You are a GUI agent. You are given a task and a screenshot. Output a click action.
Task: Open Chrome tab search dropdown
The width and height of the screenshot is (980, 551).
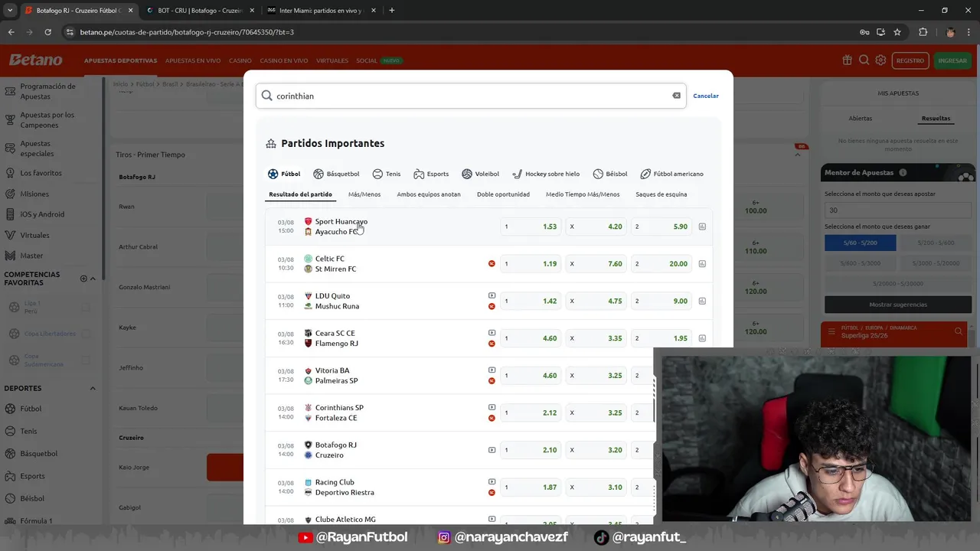tap(10, 11)
